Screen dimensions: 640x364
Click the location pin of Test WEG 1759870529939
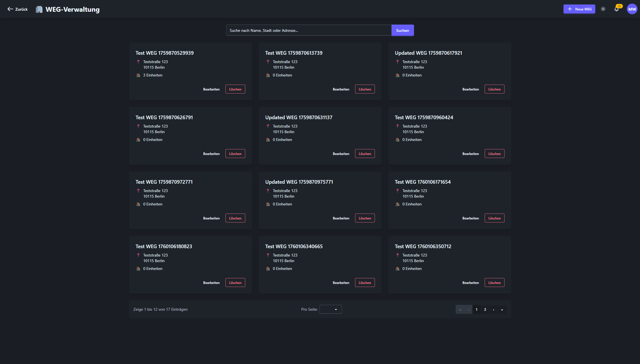click(x=138, y=62)
